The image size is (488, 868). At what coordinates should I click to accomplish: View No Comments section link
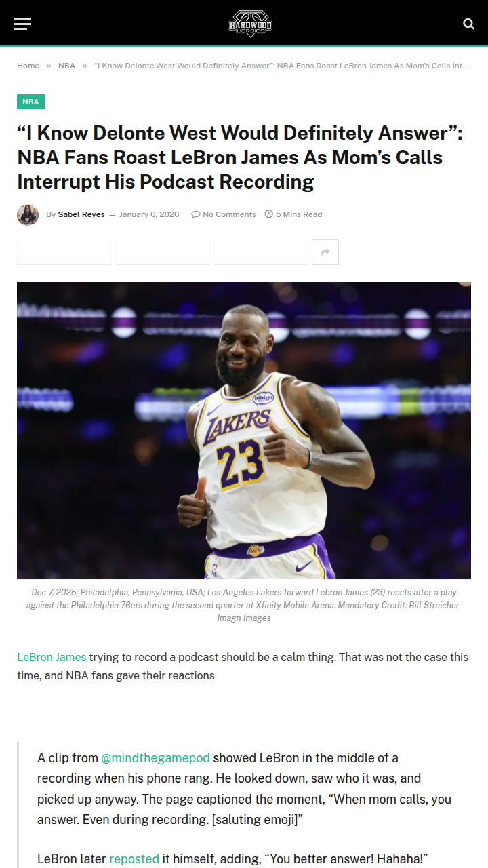pyautogui.click(x=229, y=214)
